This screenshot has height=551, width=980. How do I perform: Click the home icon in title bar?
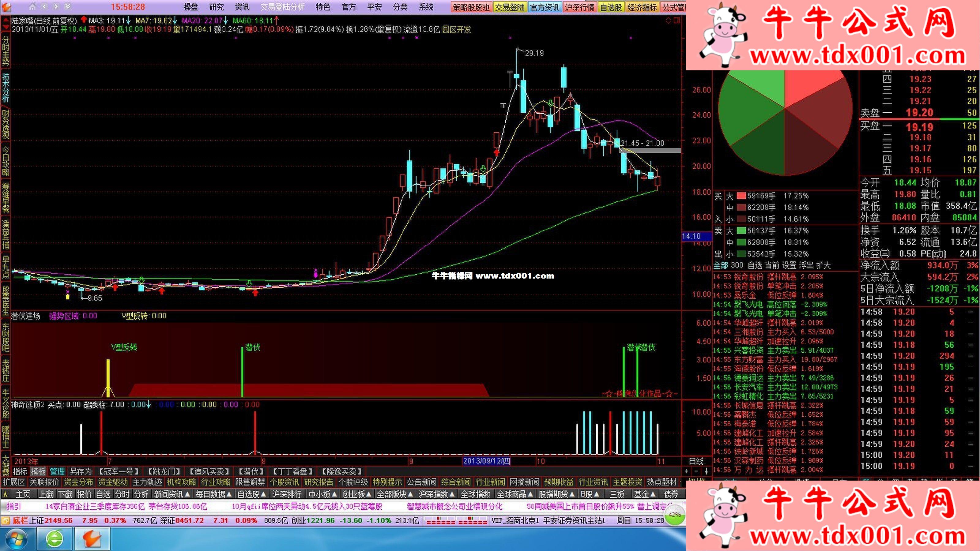pos(32,7)
